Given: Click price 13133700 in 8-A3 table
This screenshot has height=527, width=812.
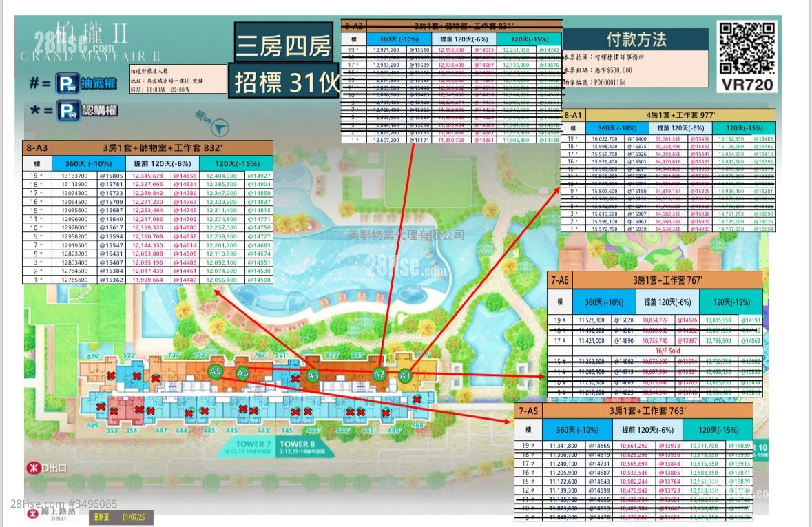Looking at the screenshot, I should click(x=74, y=176).
